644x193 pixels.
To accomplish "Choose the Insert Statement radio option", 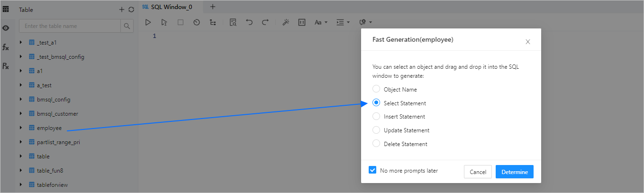I will pos(376,116).
